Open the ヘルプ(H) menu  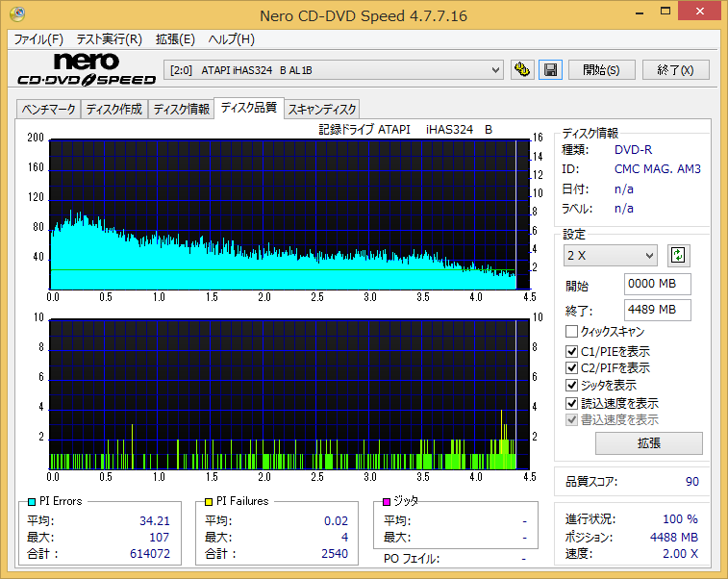pos(231,39)
